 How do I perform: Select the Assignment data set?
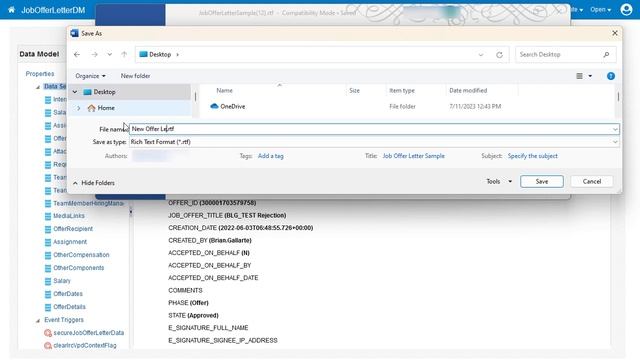70,242
